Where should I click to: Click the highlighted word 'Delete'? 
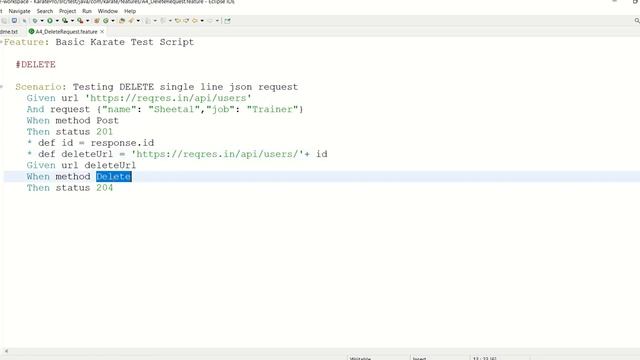coord(114,176)
